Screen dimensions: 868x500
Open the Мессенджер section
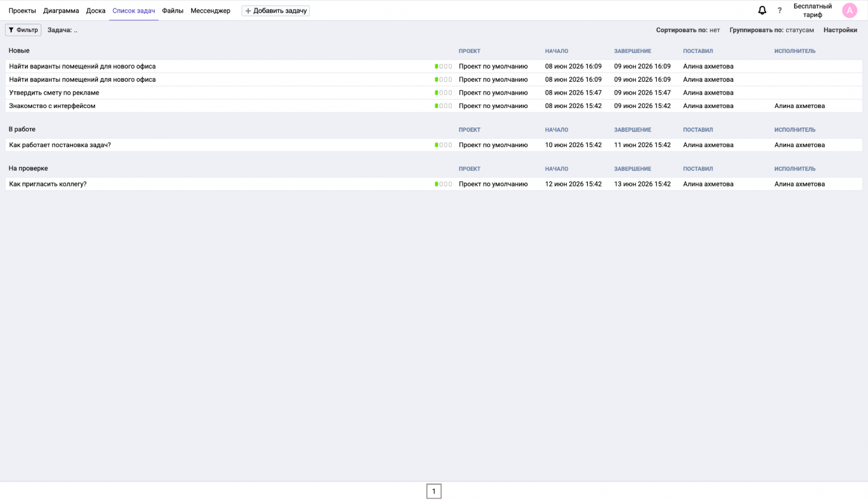[210, 11]
